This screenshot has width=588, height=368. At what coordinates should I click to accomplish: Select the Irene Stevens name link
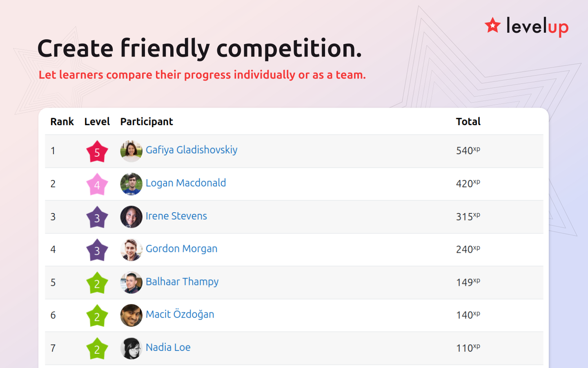pyautogui.click(x=176, y=216)
